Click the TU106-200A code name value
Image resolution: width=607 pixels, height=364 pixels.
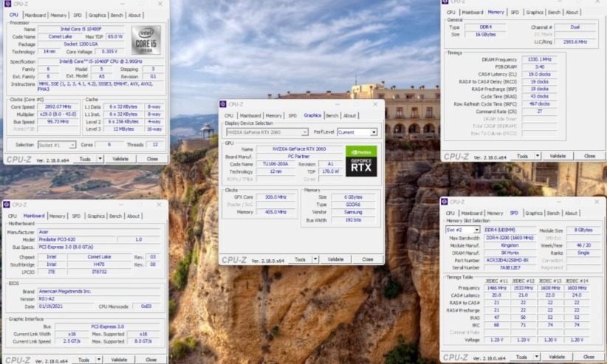pos(275,164)
